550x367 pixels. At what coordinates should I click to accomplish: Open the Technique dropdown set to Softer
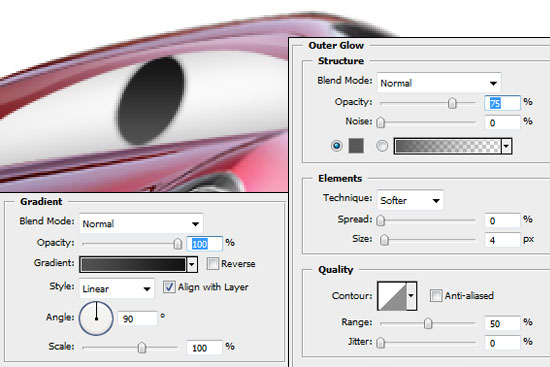(410, 200)
